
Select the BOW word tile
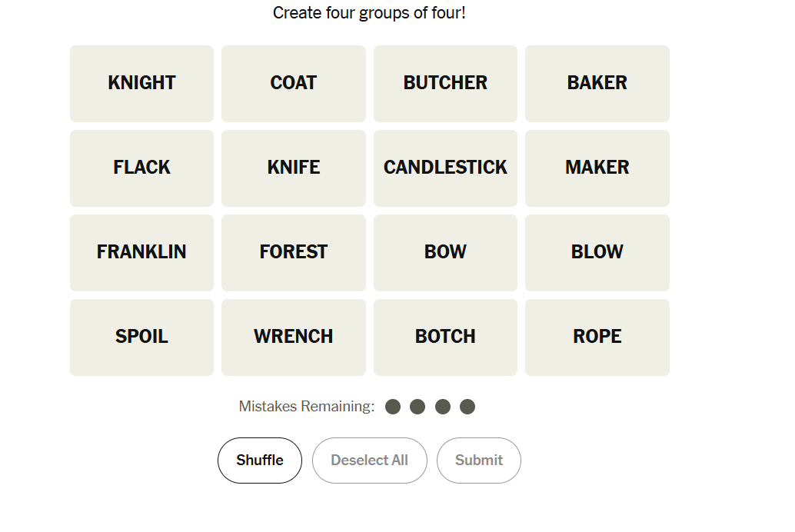point(445,252)
